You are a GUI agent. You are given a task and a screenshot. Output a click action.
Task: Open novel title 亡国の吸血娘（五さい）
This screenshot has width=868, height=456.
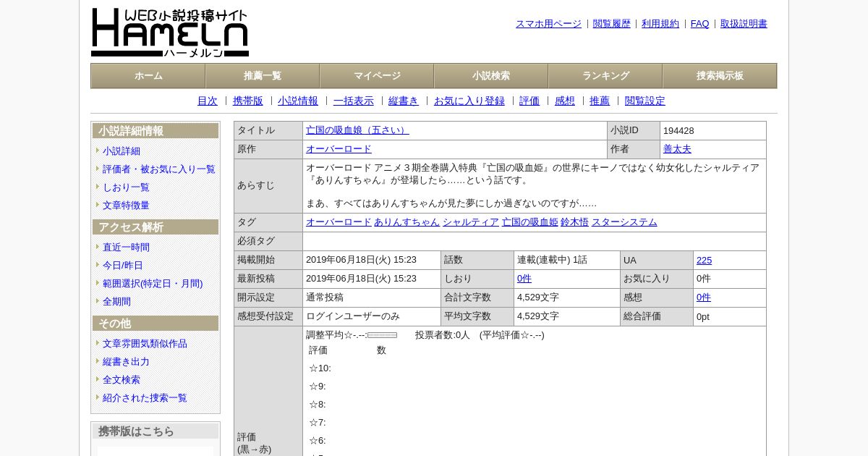point(357,130)
